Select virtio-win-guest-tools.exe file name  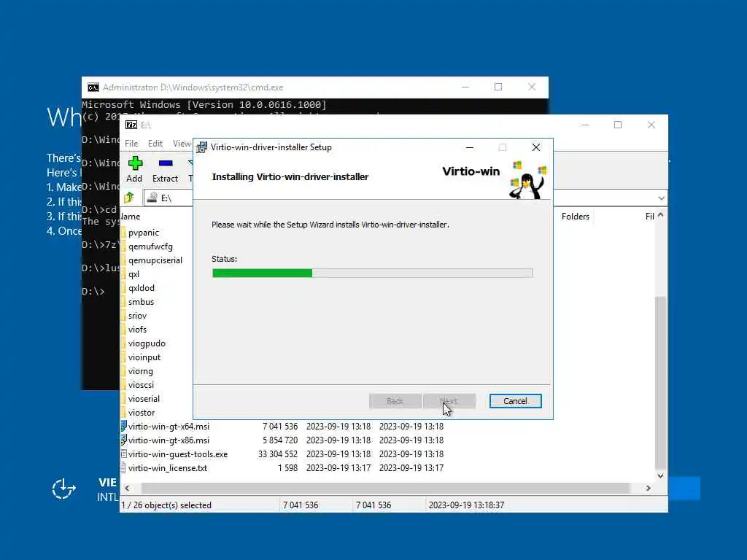[x=178, y=454]
